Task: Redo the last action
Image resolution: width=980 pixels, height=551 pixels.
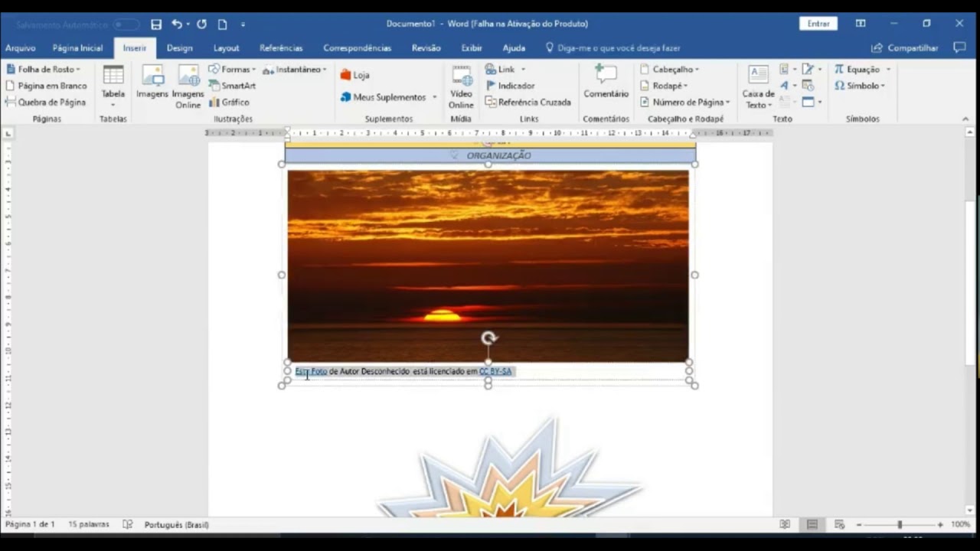Action: click(x=201, y=24)
